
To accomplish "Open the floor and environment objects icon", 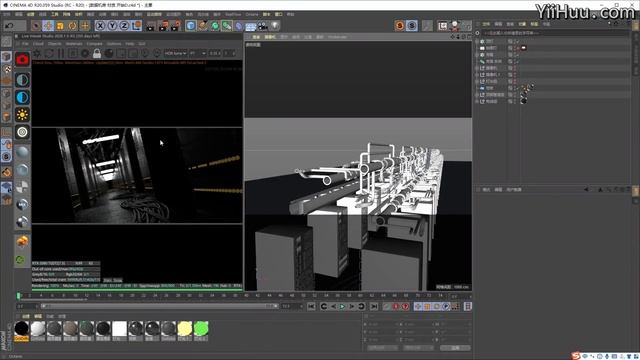I will 251,26.
